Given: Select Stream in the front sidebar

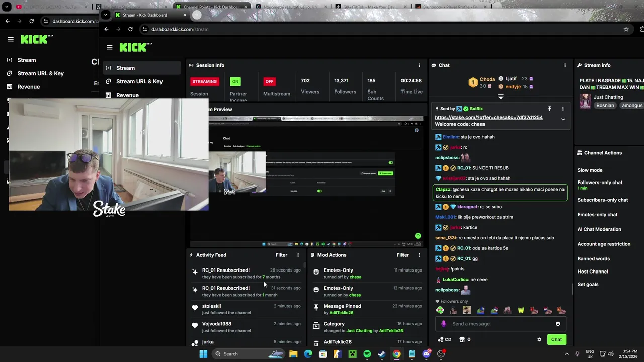Looking at the screenshot, I should pyautogui.click(x=142, y=68).
